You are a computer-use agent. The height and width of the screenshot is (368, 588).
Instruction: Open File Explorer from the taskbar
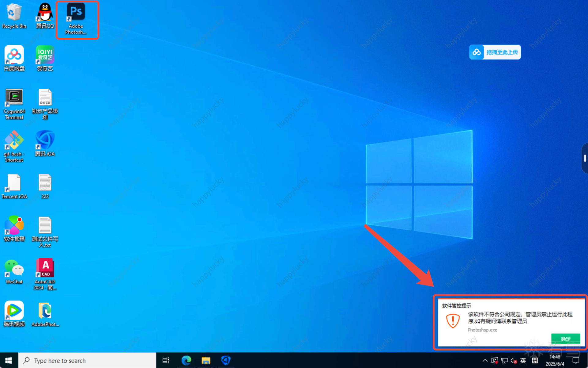[x=206, y=361]
